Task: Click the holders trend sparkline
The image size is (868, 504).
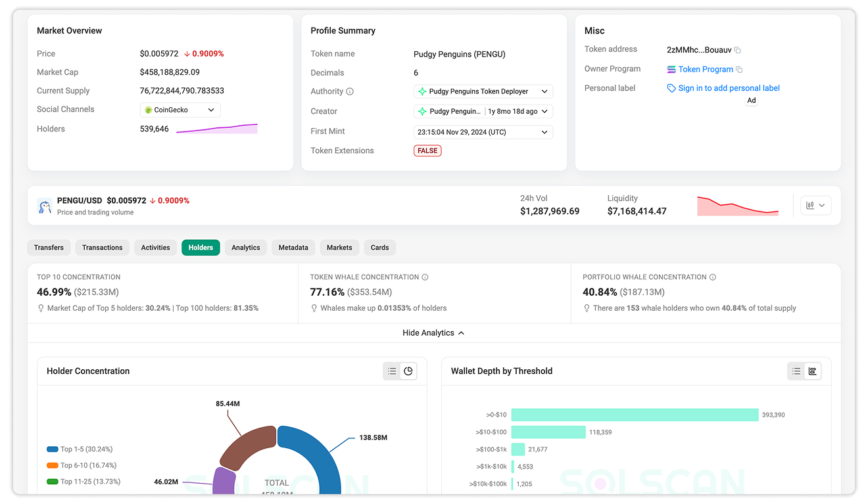Action: point(217,129)
